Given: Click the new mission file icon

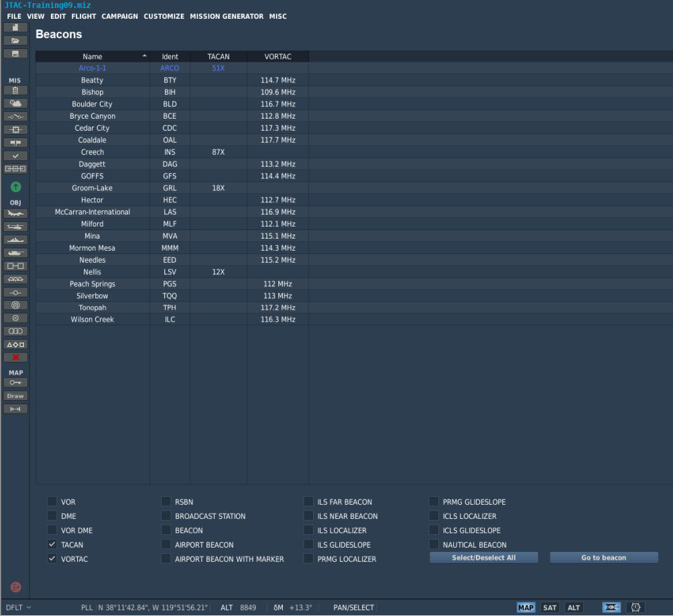Looking at the screenshot, I should coord(15,27).
